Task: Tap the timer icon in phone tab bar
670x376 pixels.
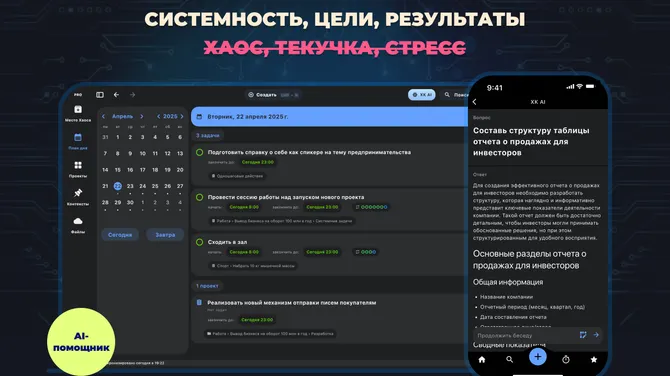Action: pos(566,360)
